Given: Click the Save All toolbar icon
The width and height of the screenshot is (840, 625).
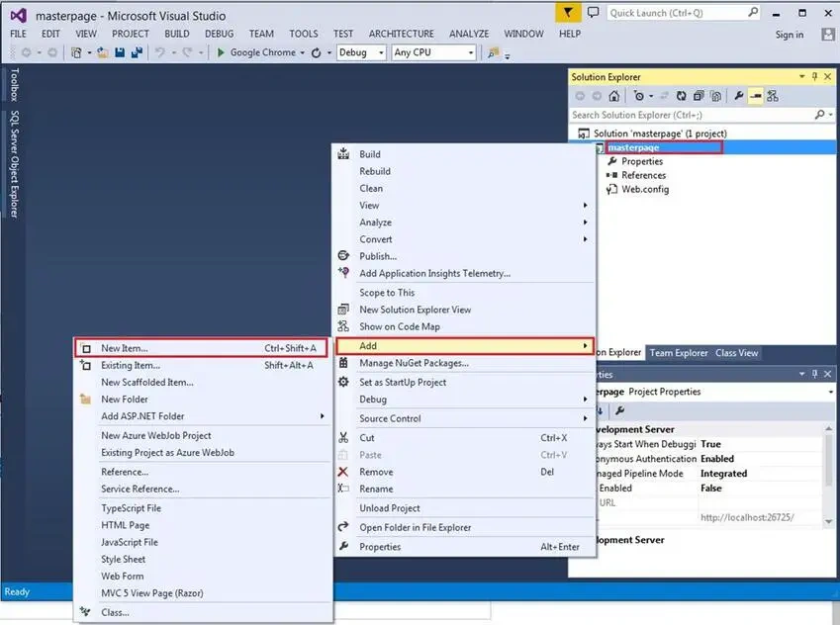Looking at the screenshot, I should tap(137, 52).
